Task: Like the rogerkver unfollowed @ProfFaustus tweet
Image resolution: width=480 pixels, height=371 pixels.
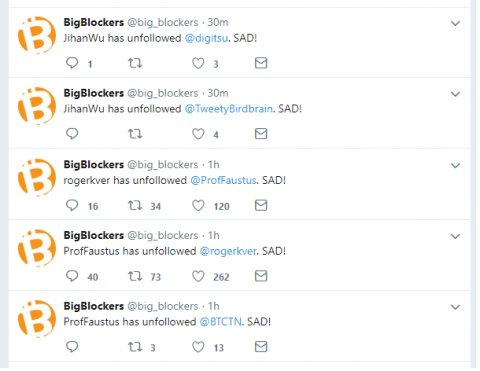Action: coord(198,206)
